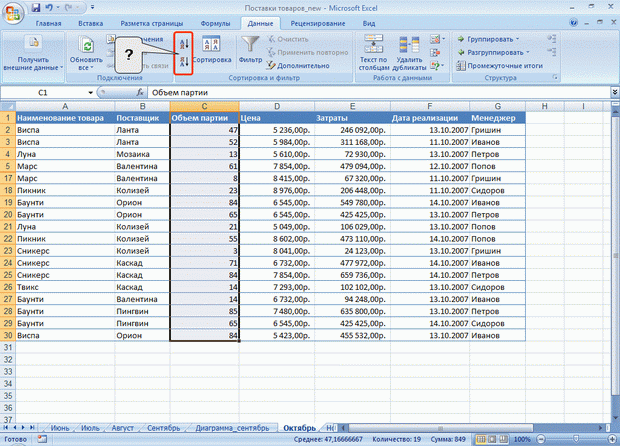
Task: Click formula bar with Объем партии
Action: click(380, 93)
